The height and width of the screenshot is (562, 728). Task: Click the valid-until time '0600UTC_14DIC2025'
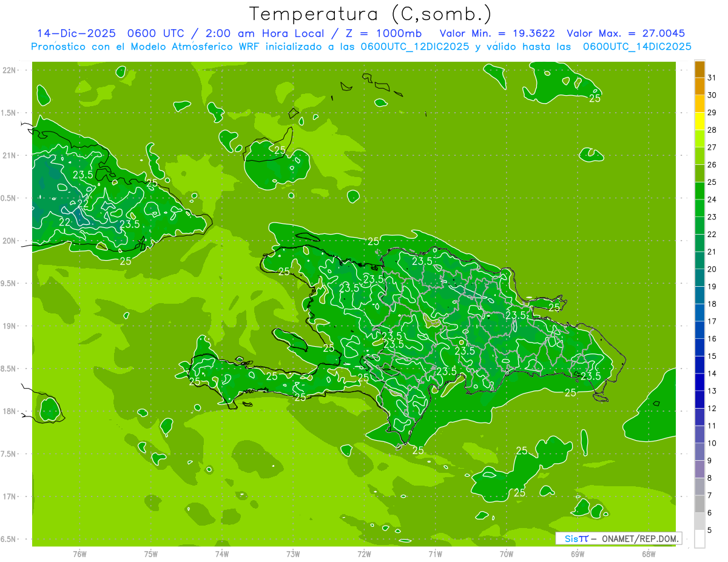point(637,46)
